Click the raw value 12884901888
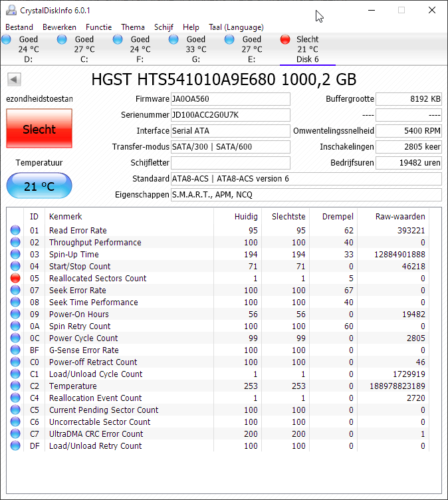Image resolution: width=448 pixels, height=500 pixels. [399, 255]
